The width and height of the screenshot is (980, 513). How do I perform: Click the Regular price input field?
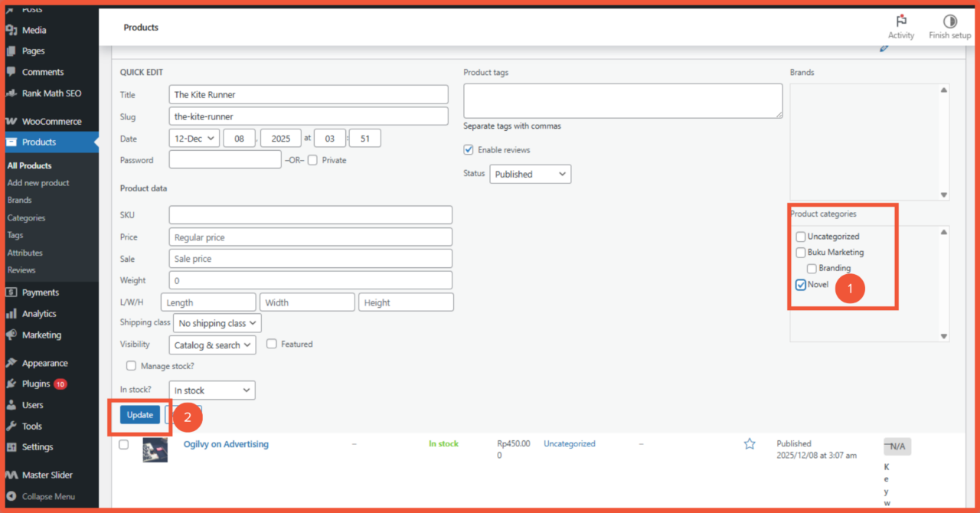coord(310,237)
